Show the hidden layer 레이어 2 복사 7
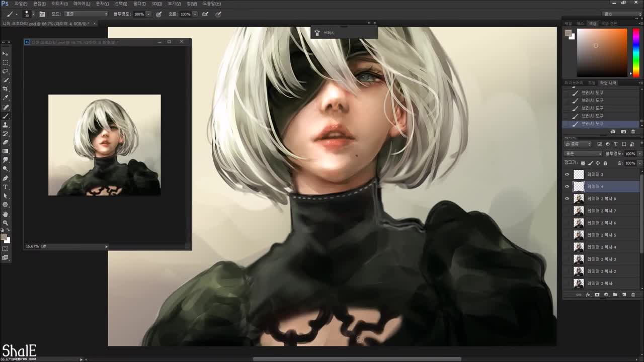This screenshot has height=362, width=644. (x=567, y=211)
